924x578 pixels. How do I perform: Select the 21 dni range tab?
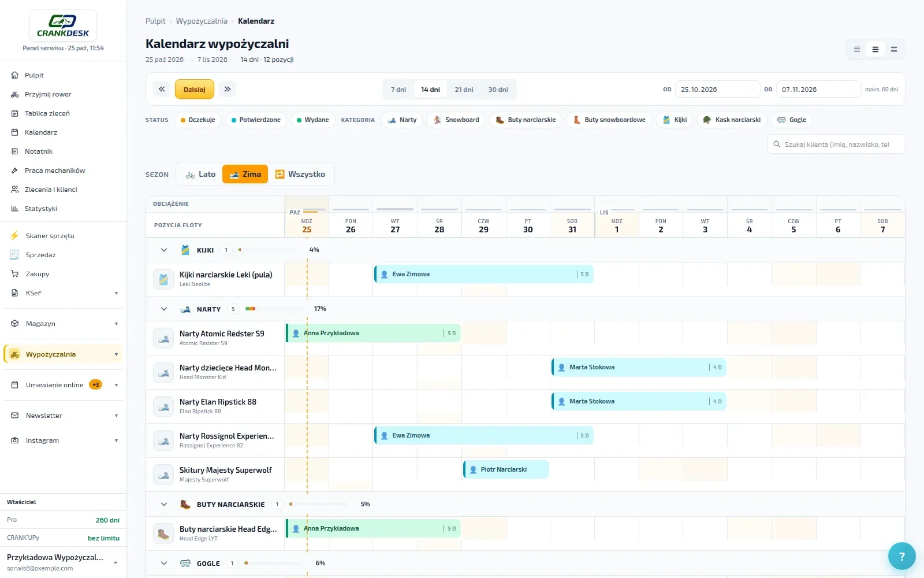pyautogui.click(x=464, y=90)
